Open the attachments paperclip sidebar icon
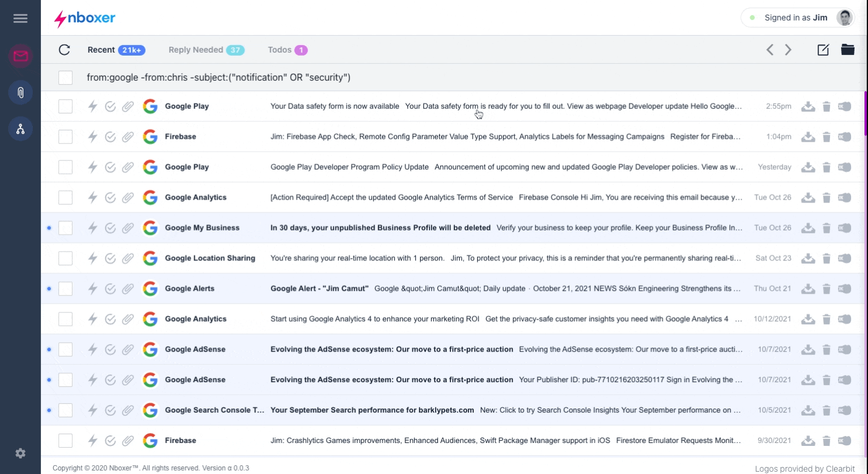Viewport: 868px width, 474px height. (20, 92)
